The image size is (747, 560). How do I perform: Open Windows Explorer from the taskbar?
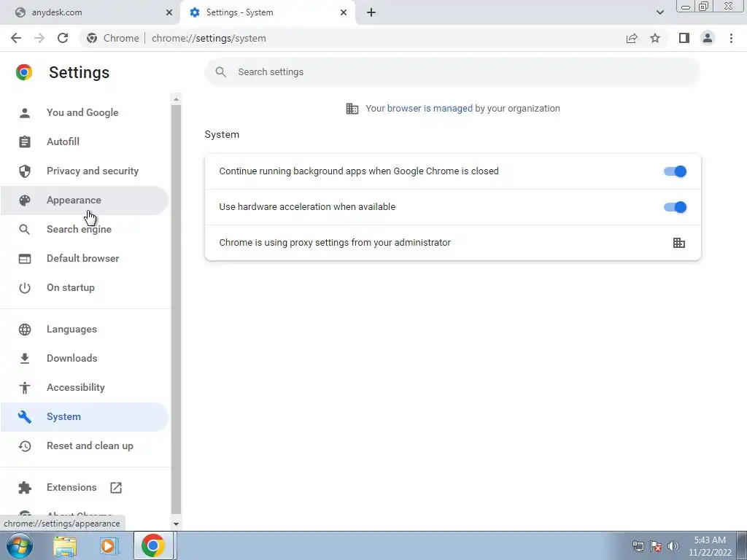click(65, 545)
